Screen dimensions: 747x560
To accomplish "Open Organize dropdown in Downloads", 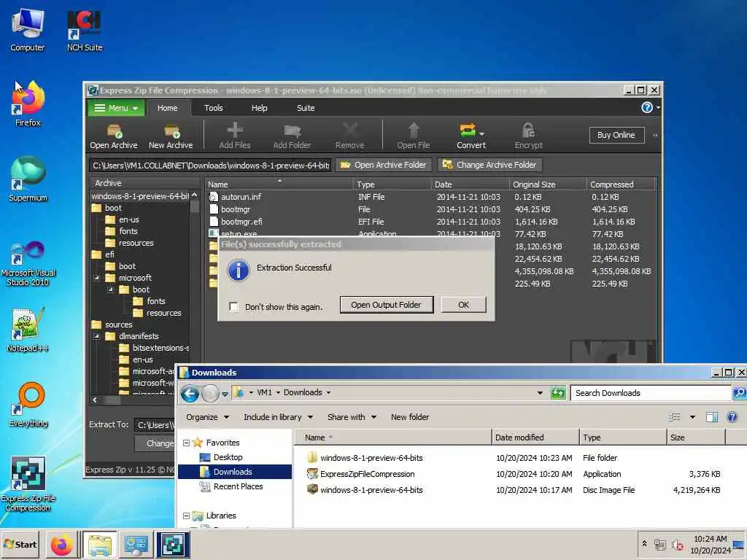I will pyautogui.click(x=207, y=417).
